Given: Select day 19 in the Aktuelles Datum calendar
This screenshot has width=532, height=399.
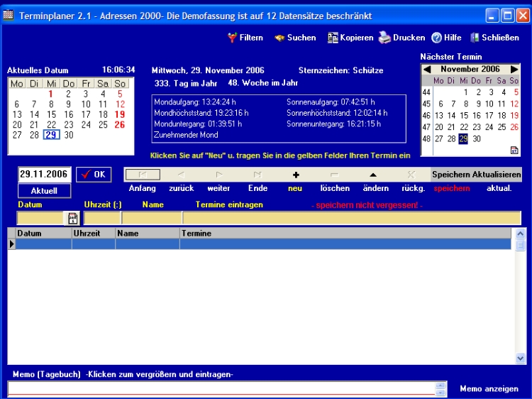Looking at the screenshot, I should tap(120, 114).
